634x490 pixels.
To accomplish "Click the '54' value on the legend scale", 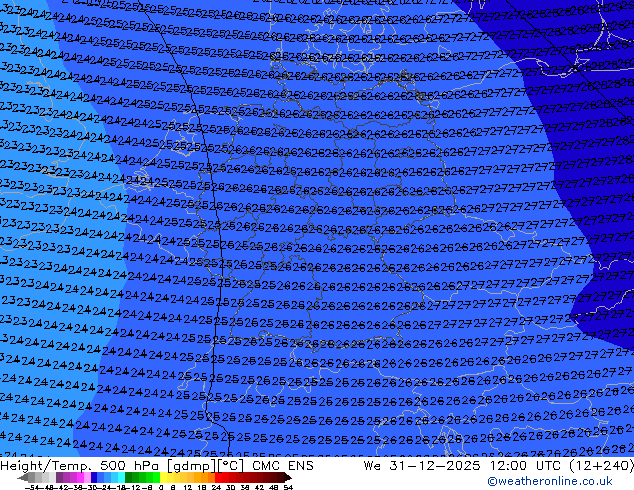I will tap(287, 488).
